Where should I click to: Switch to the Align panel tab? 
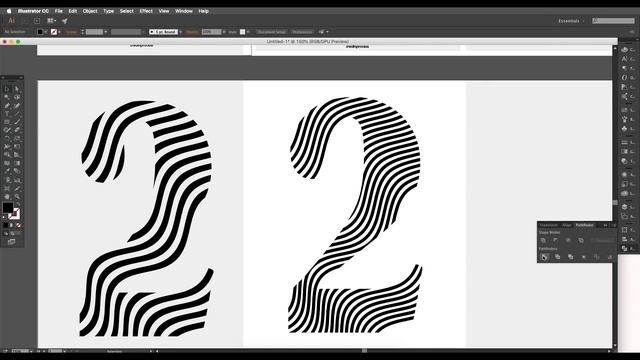(567, 225)
